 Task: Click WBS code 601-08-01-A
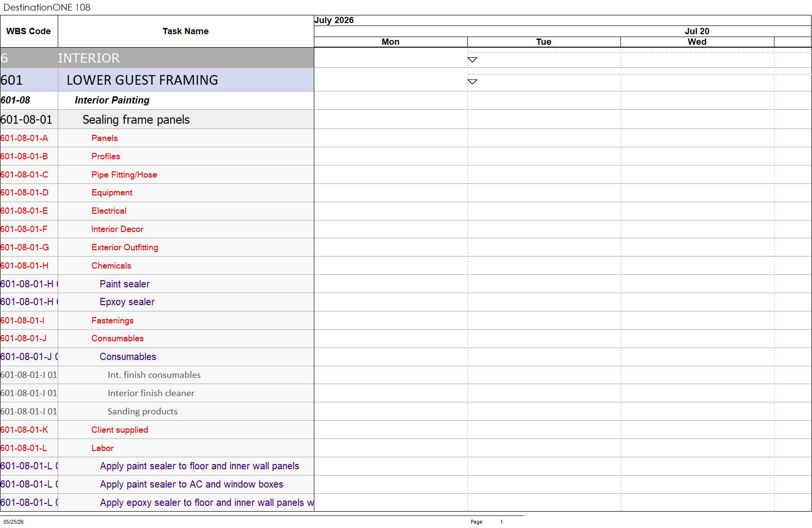pos(25,138)
